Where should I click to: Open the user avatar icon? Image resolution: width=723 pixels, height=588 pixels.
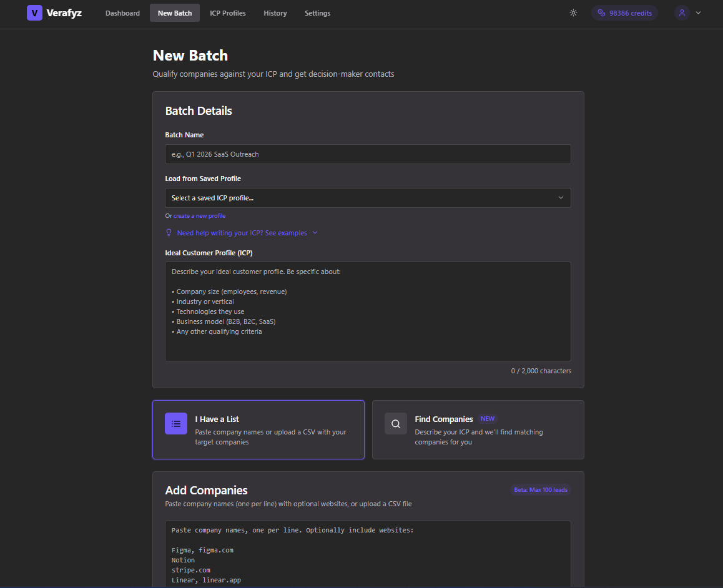(682, 12)
